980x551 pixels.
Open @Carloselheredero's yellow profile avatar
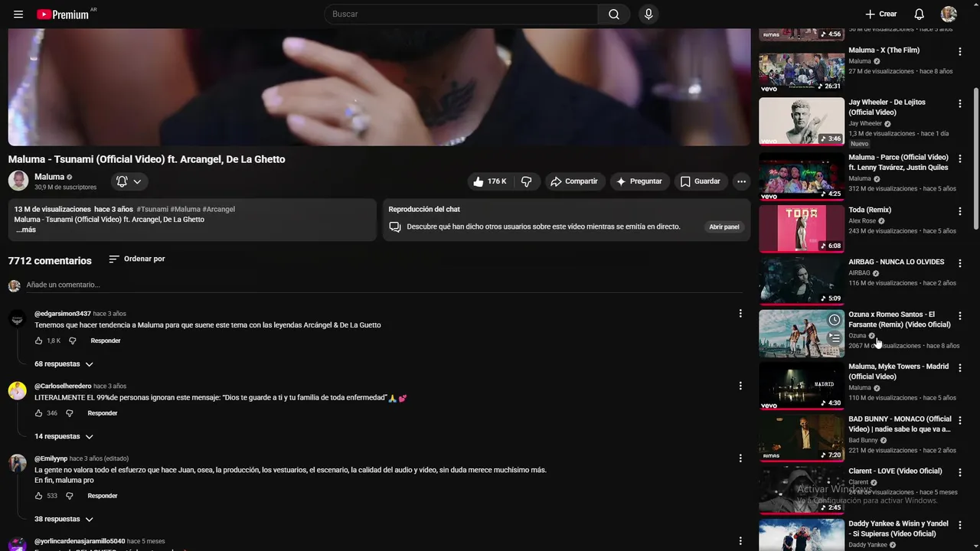pos(18,391)
